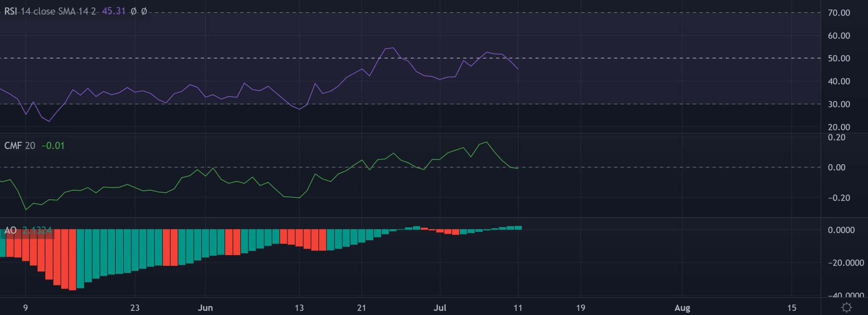The height and width of the screenshot is (315, 868).
Task: Select date 23 on the time axis
Action: [x=135, y=308]
